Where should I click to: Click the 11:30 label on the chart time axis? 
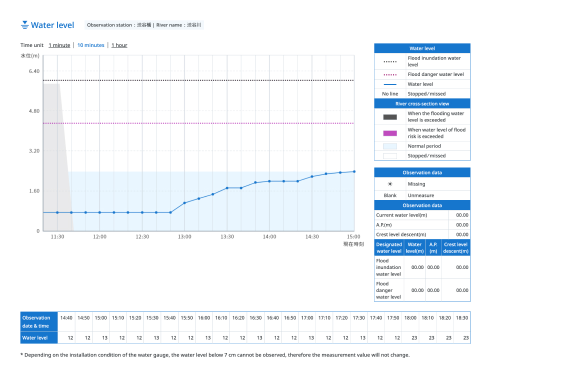tap(57, 237)
